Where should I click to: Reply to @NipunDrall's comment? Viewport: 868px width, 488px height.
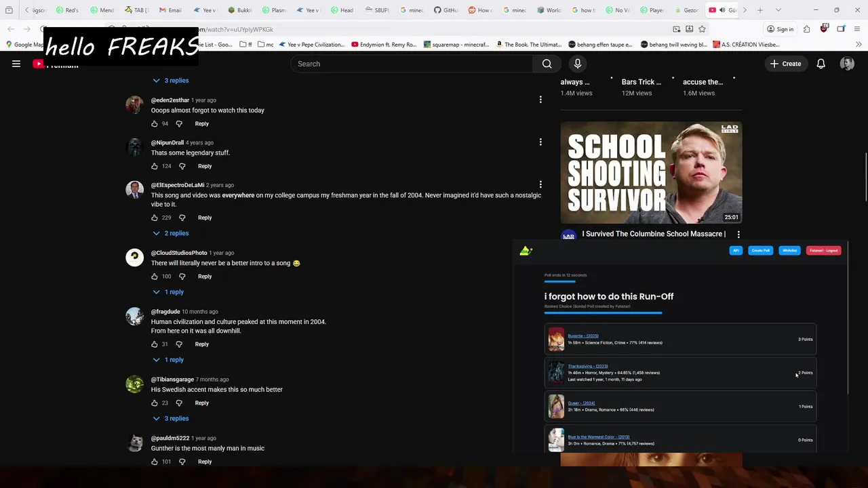(x=205, y=166)
